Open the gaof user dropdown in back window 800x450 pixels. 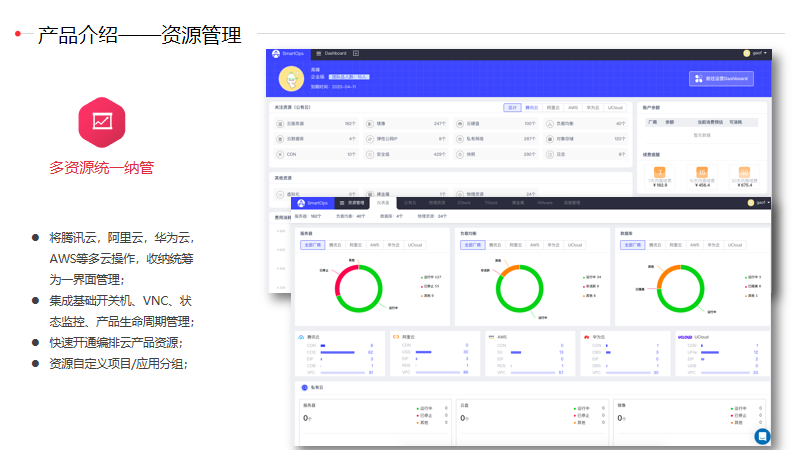[x=756, y=53]
